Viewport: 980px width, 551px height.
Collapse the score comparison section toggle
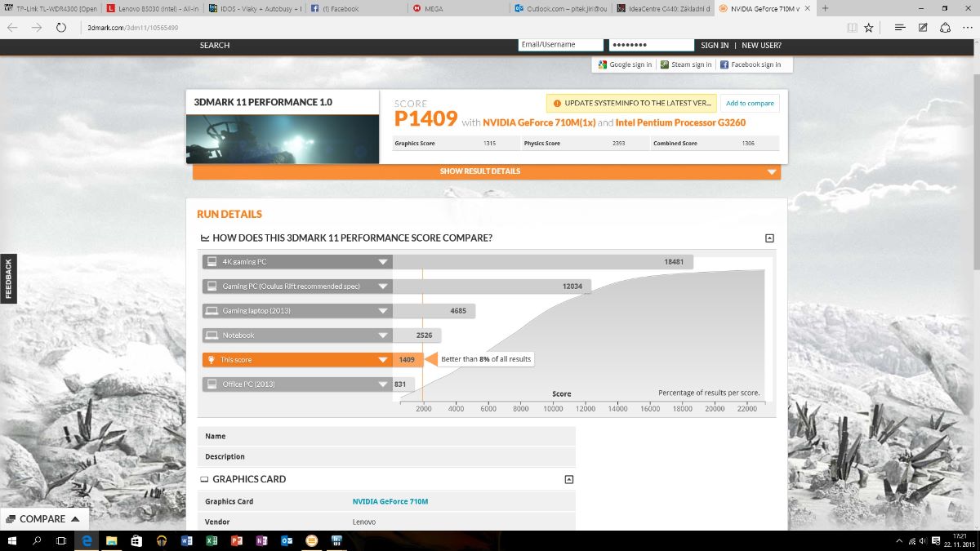coord(769,238)
